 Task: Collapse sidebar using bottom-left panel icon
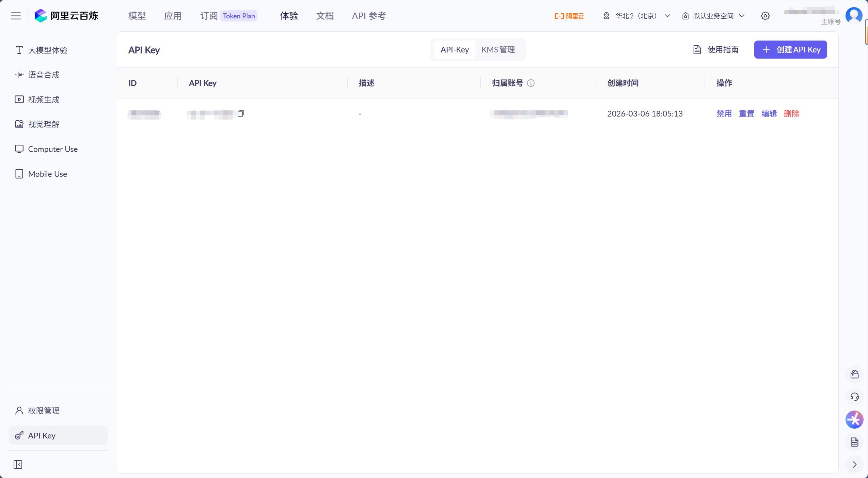tap(18, 464)
